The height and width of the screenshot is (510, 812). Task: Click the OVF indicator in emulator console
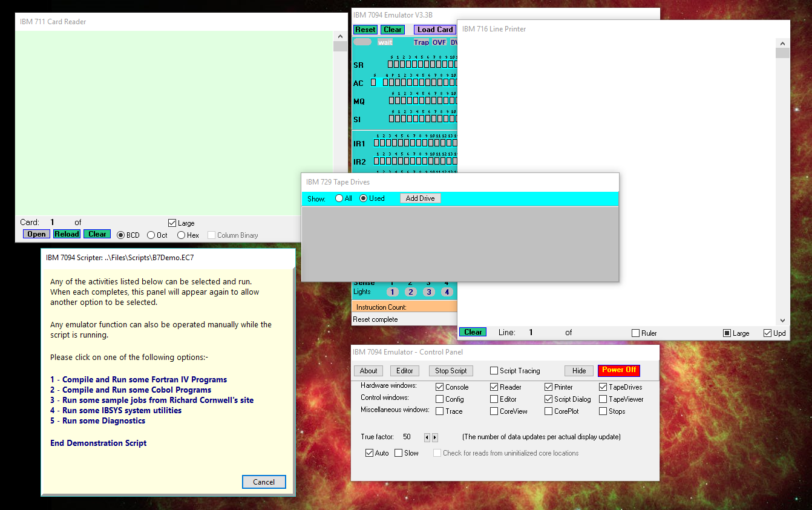tap(439, 42)
